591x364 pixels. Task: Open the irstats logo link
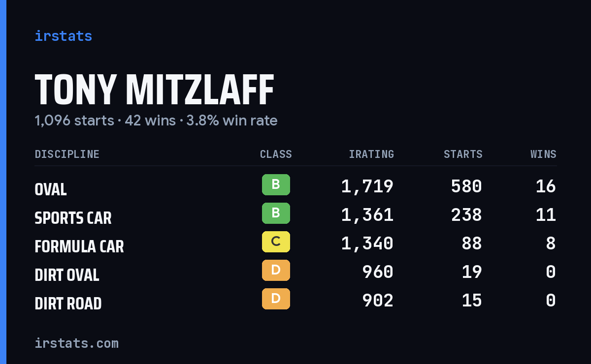(64, 36)
